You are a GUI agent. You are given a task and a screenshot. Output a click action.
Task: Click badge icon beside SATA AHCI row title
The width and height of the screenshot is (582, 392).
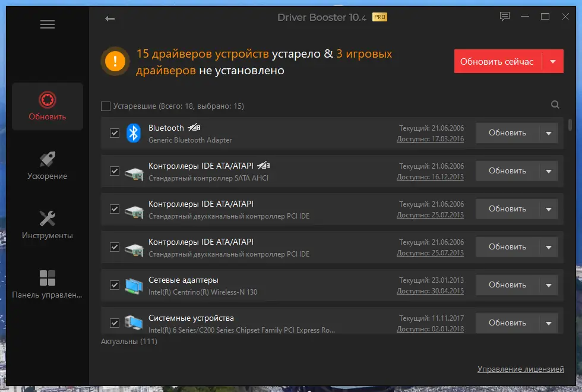[264, 166]
